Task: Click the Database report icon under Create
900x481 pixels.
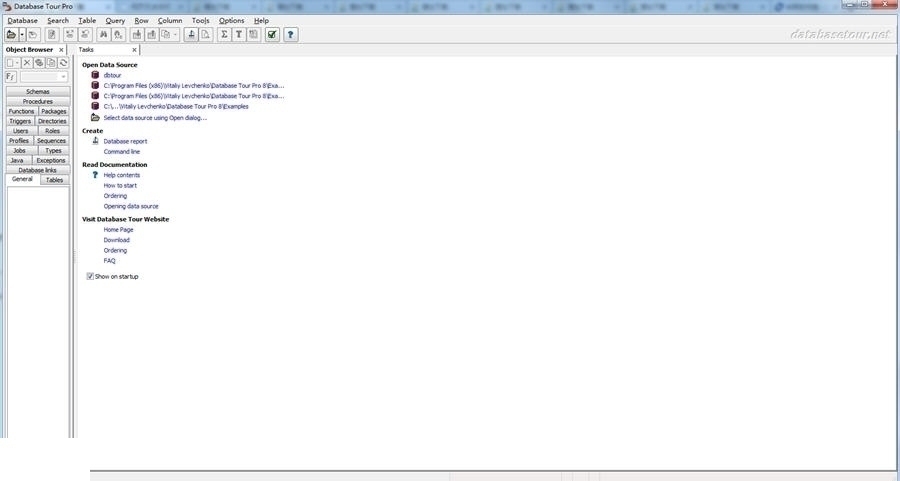Action: tap(95, 141)
